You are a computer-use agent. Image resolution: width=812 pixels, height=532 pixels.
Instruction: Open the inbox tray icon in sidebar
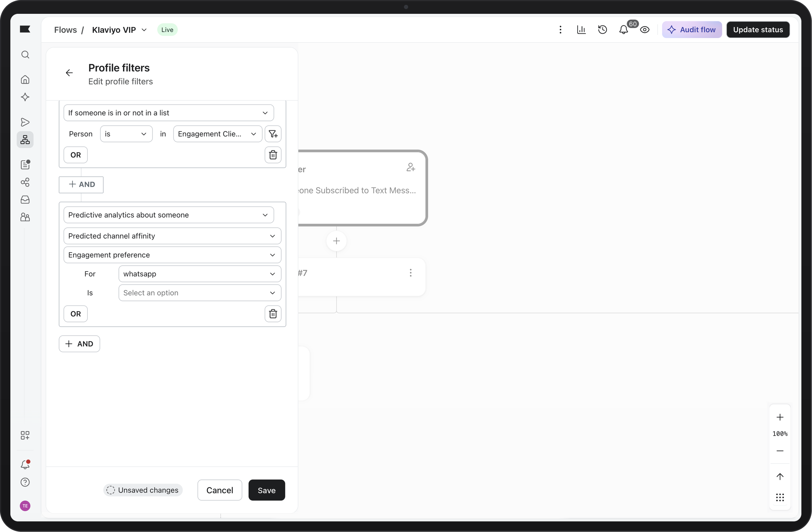pos(25,200)
